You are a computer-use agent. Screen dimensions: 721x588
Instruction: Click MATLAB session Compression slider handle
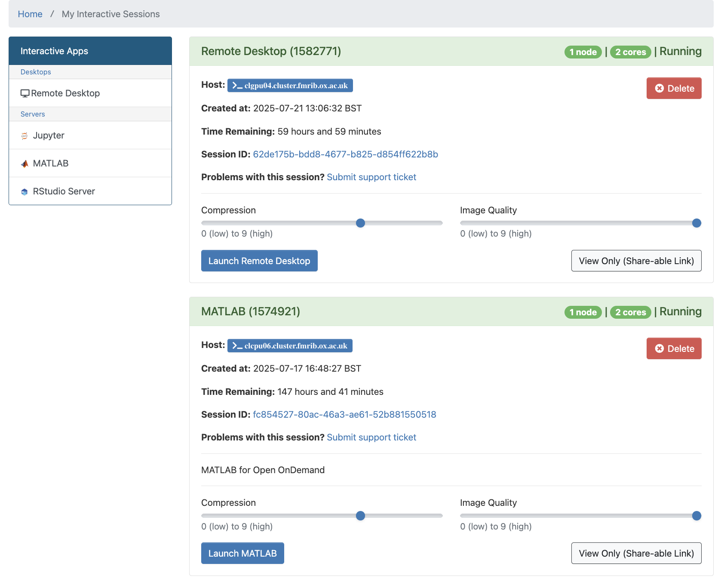(361, 516)
